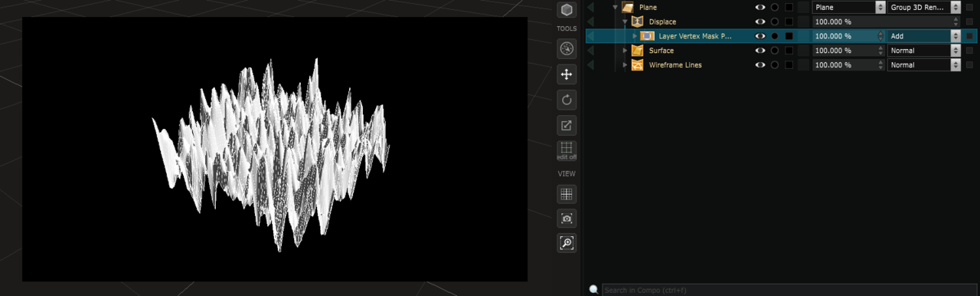Click the camera frame view icon

[567, 219]
